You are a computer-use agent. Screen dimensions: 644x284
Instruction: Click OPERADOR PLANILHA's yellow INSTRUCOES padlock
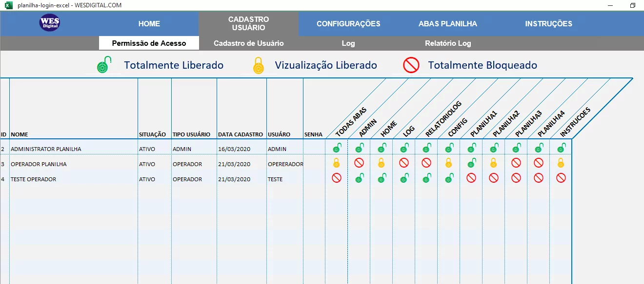[x=561, y=163]
